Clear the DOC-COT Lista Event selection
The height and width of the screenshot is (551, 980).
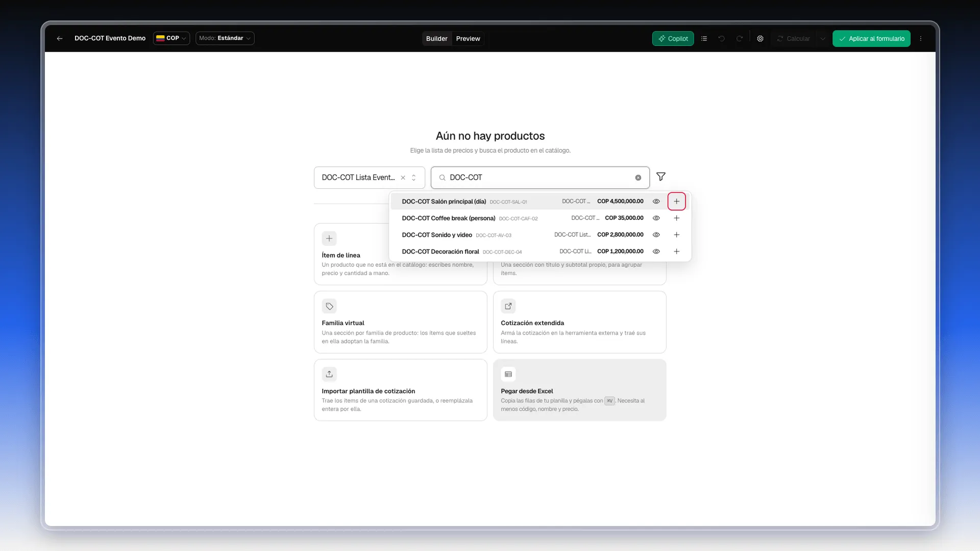pyautogui.click(x=403, y=178)
